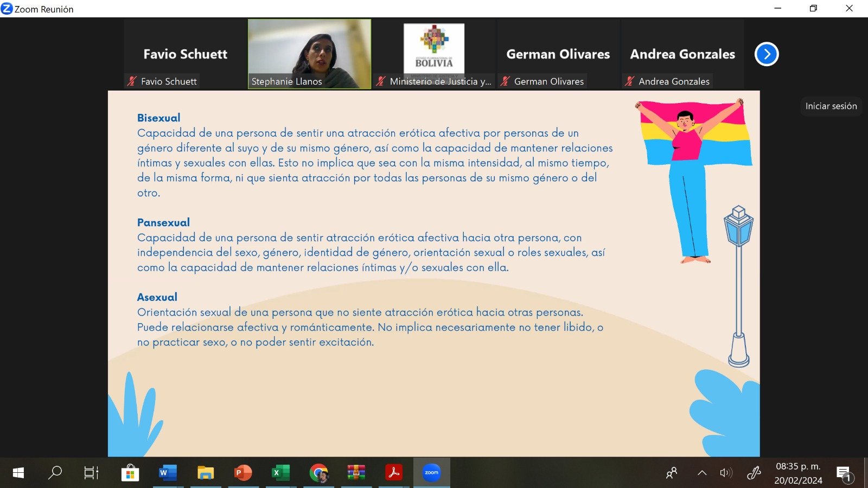Expand hidden system tray icons
This screenshot has height=488, width=868.
[x=701, y=473]
